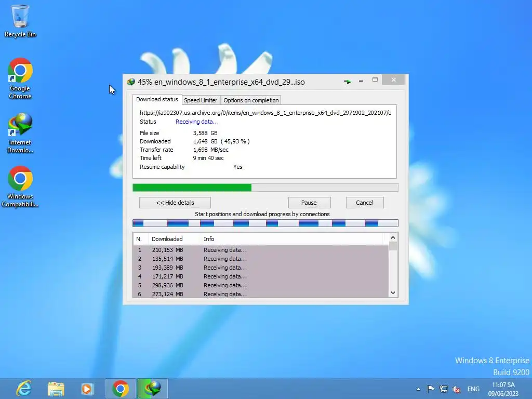The image size is (532, 399).
Task: Click the connection list scroll up arrow
Action: (393, 237)
